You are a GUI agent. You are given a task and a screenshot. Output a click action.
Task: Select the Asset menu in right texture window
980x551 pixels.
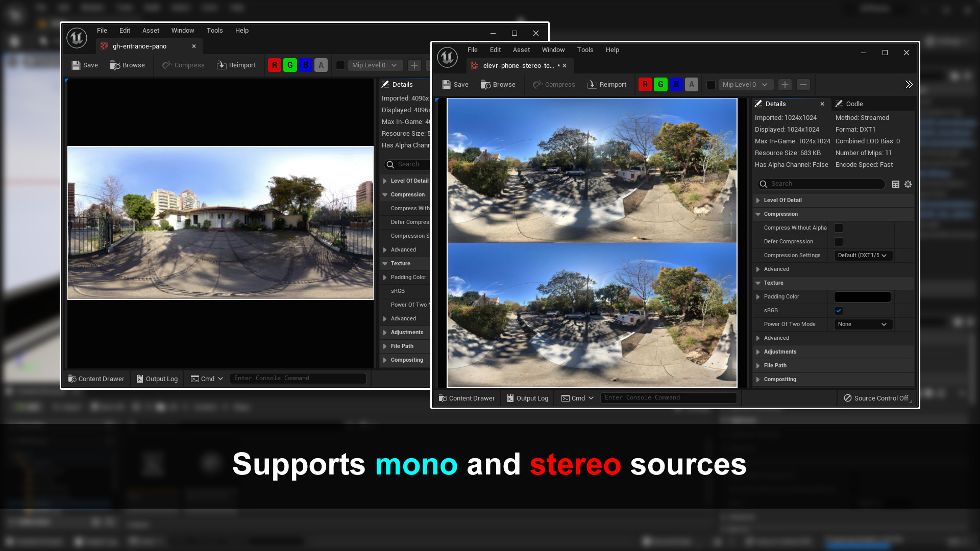point(521,50)
